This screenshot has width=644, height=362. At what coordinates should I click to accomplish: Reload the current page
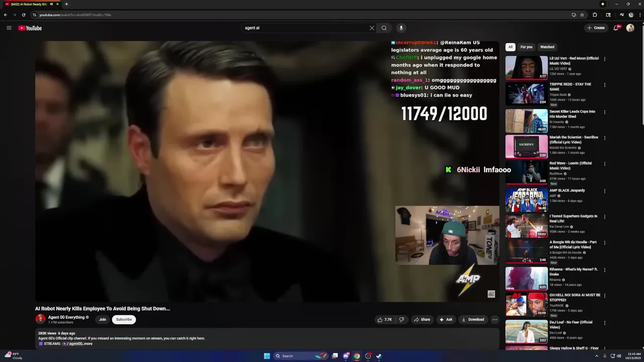(23, 15)
